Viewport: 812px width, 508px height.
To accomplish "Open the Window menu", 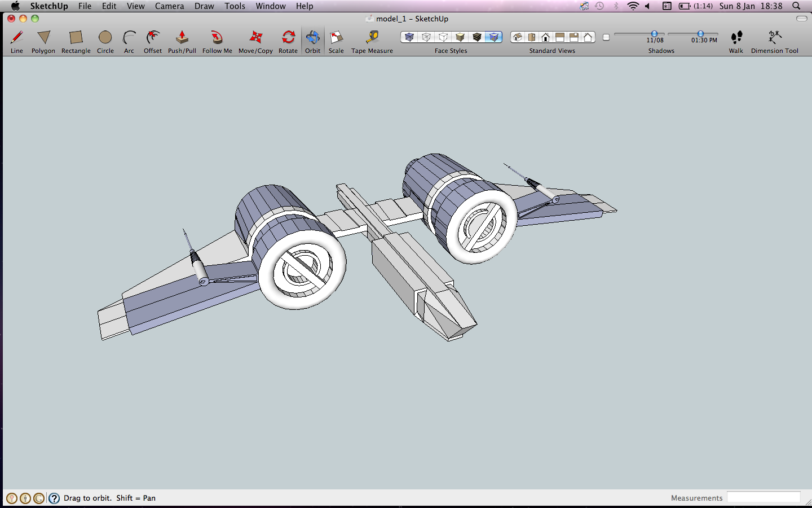I will [x=270, y=6].
